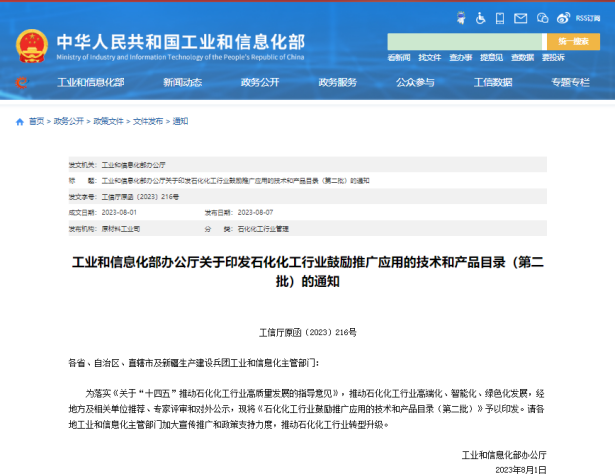Click the red e logo in navigation bar

22,83
